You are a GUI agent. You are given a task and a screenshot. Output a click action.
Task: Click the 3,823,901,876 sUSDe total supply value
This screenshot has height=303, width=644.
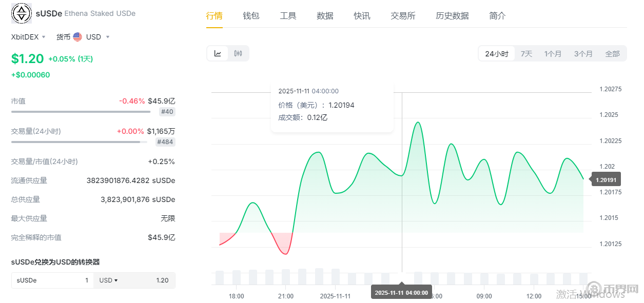(138, 199)
